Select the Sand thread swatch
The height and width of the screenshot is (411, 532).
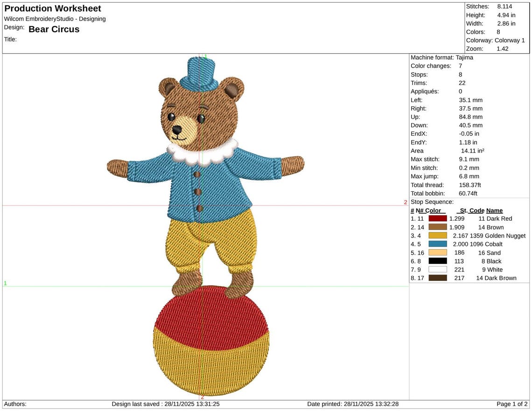pyautogui.click(x=438, y=253)
